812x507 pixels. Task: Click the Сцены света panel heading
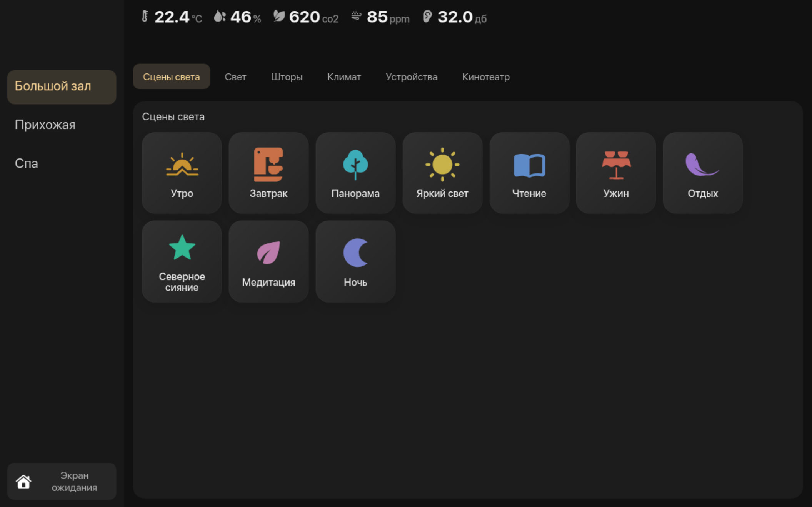[x=173, y=116]
